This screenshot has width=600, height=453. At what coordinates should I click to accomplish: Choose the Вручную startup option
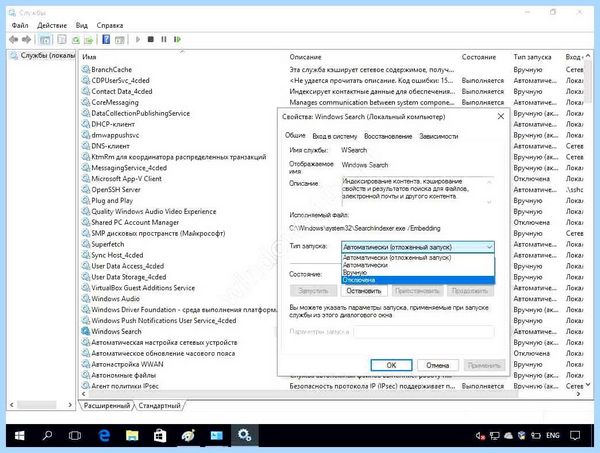pos(417,272)
